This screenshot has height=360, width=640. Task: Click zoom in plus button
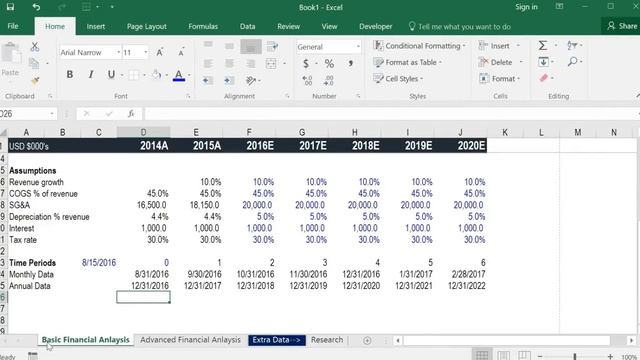pyautogui.click(x=610, y=357)
